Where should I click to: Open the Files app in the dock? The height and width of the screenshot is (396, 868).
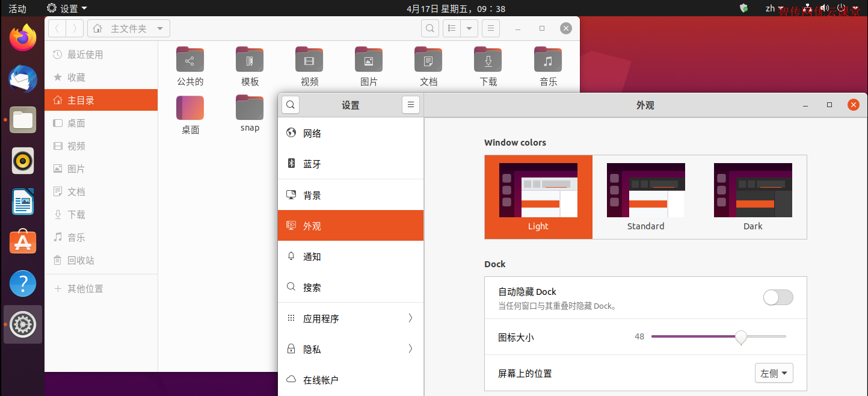click(x=23, y=120)
